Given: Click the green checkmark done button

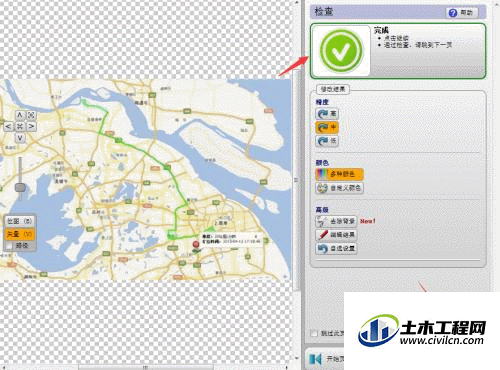Looking at the screenshot, I should click(x=341, y=51).
